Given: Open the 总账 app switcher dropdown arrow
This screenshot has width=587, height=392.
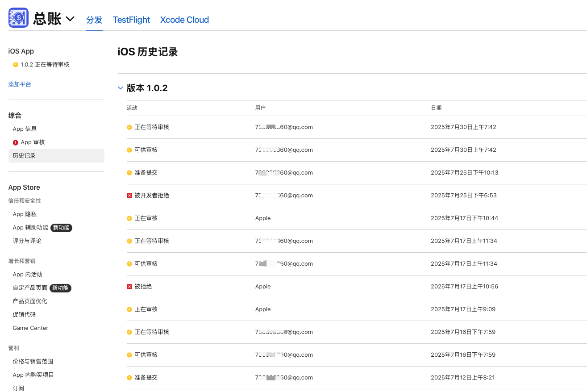Looking at the screenshot, I should tap(70, 19).
